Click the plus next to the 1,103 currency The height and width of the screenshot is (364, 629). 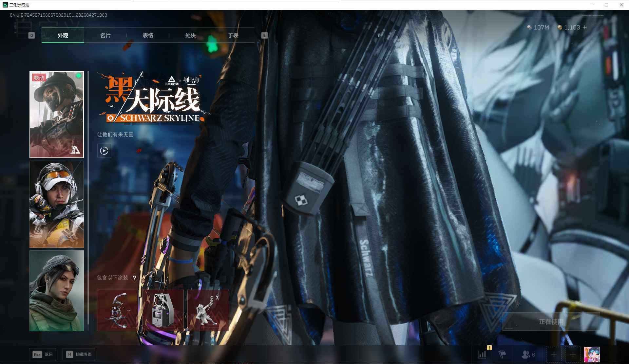click(585, 27)
